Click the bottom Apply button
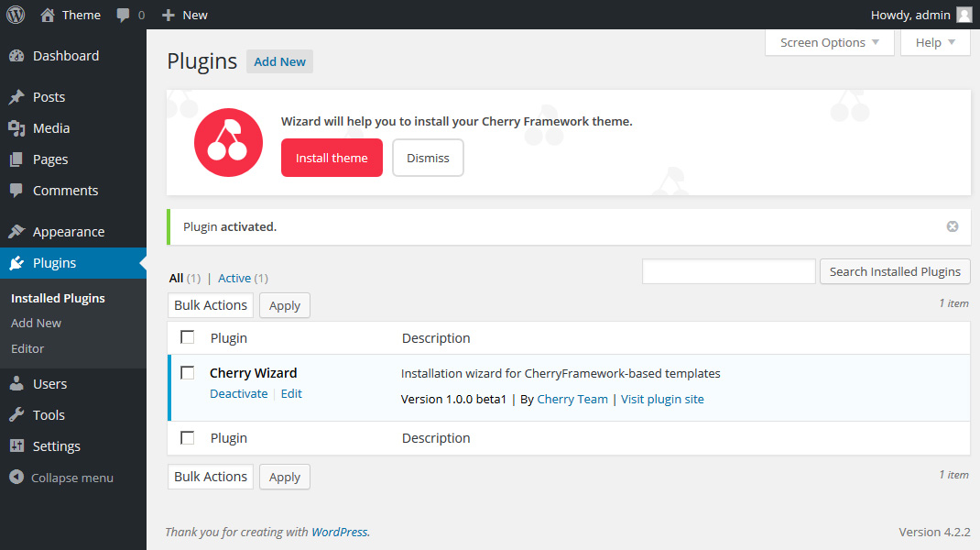Viewport: 980px width, 550px height. 285,477
